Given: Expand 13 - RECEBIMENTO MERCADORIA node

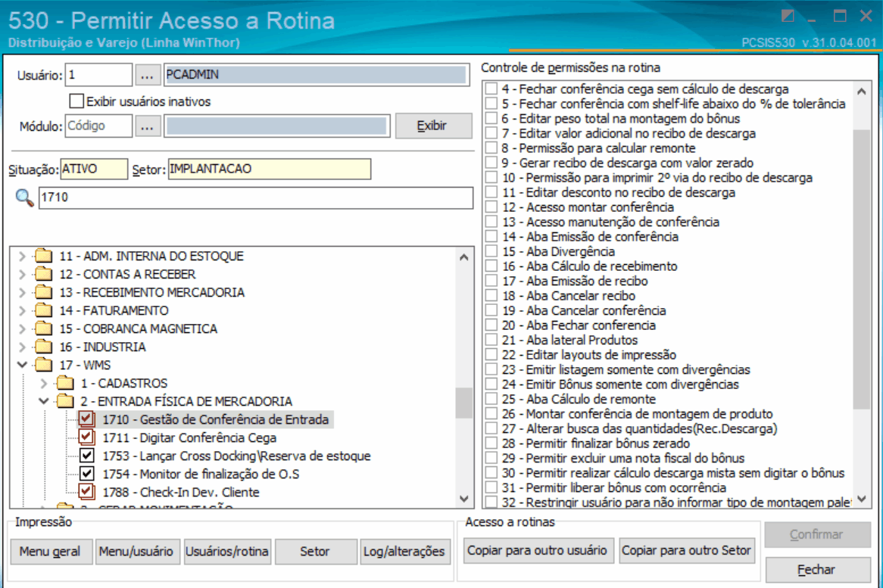Looking at the screenshot, I should (22, 292).
